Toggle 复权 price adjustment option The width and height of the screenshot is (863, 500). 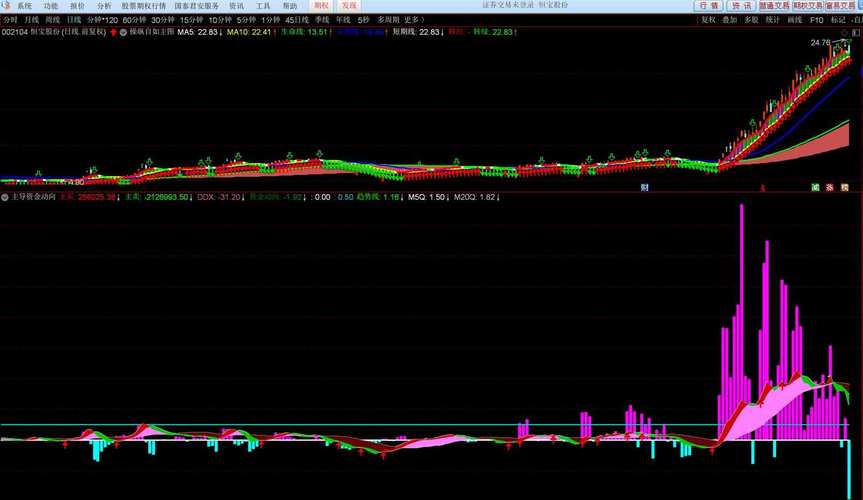(708, 19)
